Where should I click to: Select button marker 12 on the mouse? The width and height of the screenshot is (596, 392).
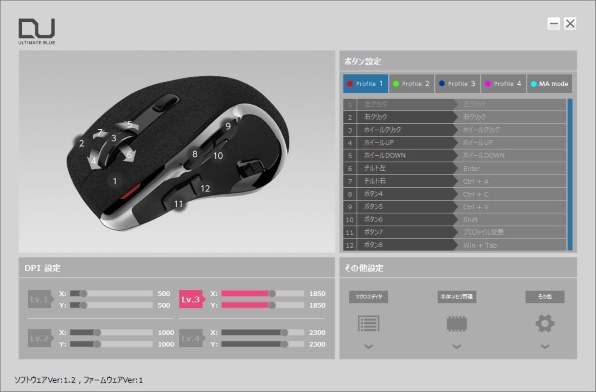point(205,188)
